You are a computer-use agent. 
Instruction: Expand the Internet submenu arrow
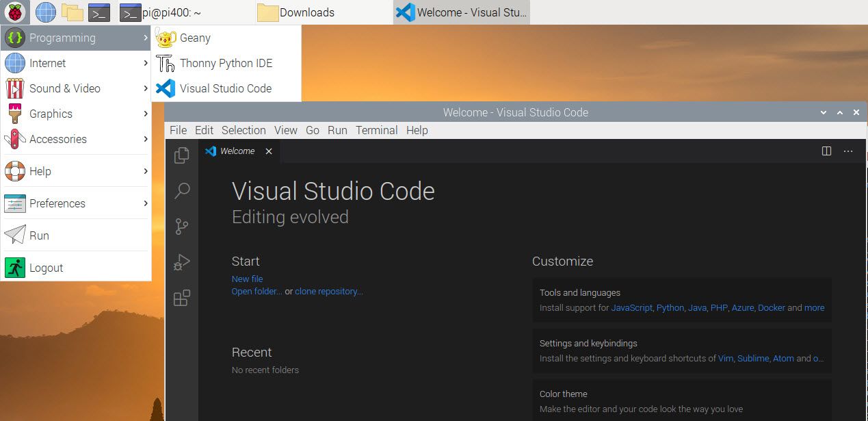tap(146, 63)
